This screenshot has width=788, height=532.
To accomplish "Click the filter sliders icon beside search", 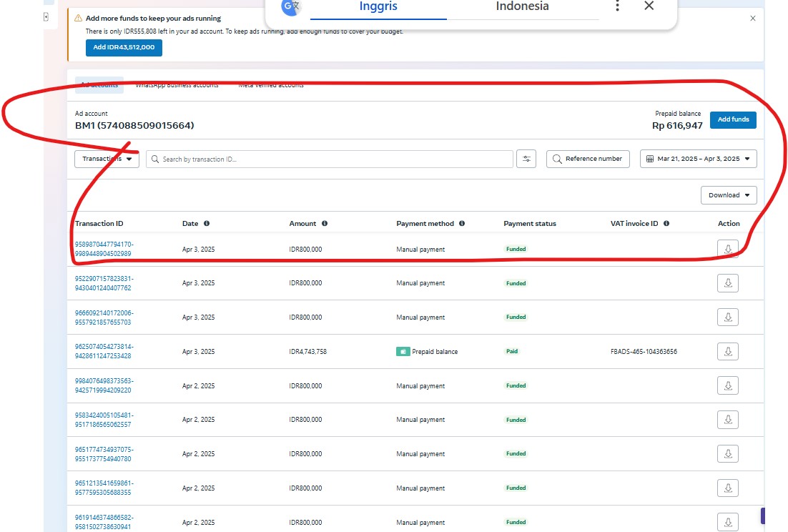I will [526, 159].
